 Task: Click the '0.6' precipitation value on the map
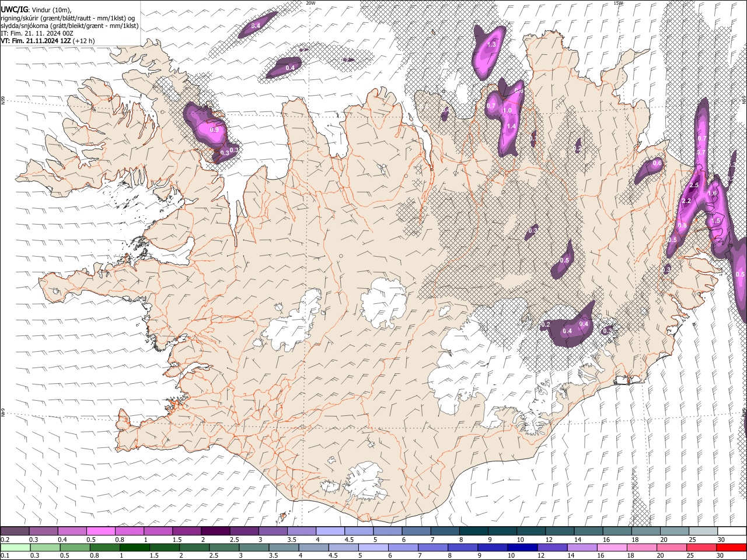pyautogui.click(x=657, y=163)
